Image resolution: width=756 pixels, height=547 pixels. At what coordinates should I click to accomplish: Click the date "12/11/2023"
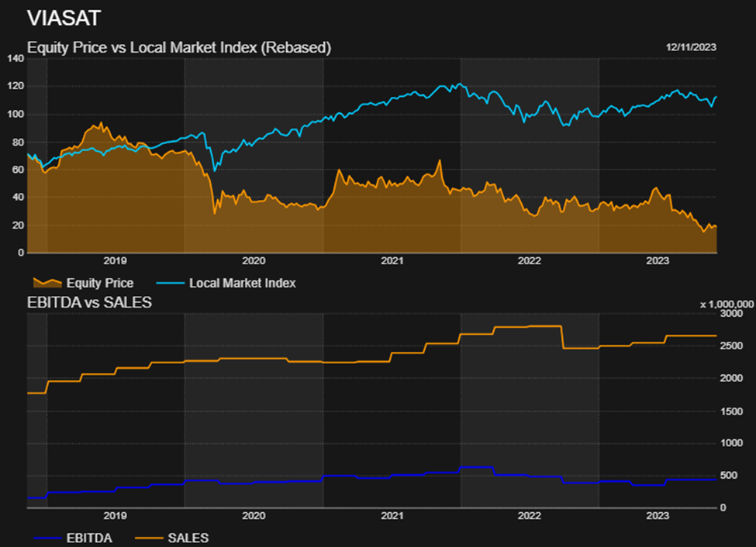coord(691,47)
